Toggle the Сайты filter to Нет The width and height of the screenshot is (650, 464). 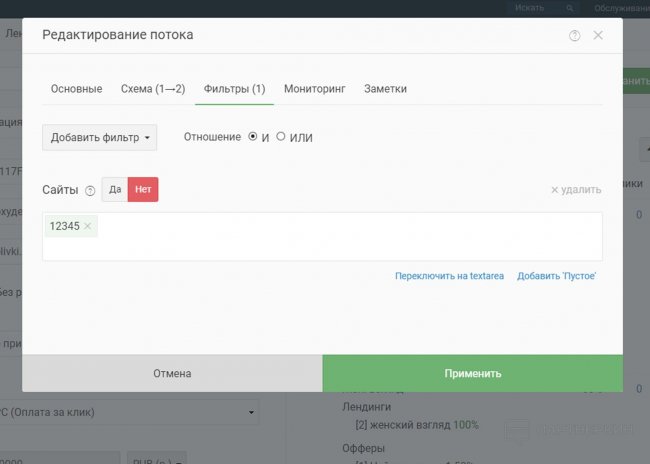pos(143,189)
